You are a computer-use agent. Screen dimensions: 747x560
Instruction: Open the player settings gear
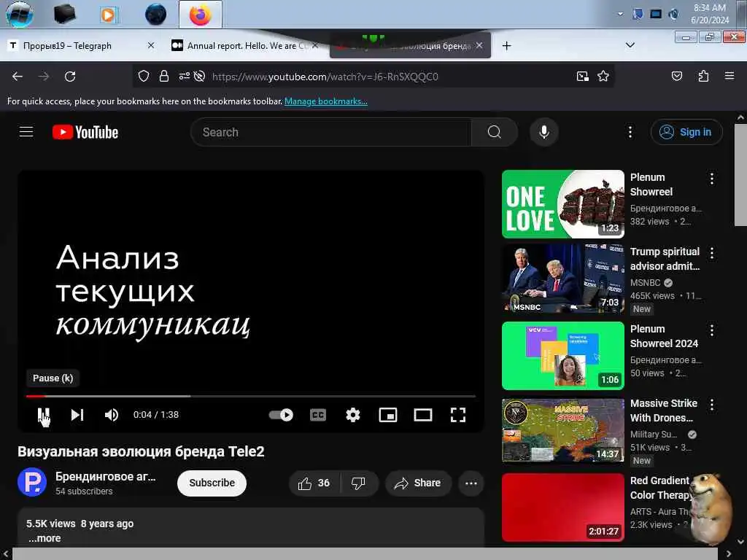(352, 415)
